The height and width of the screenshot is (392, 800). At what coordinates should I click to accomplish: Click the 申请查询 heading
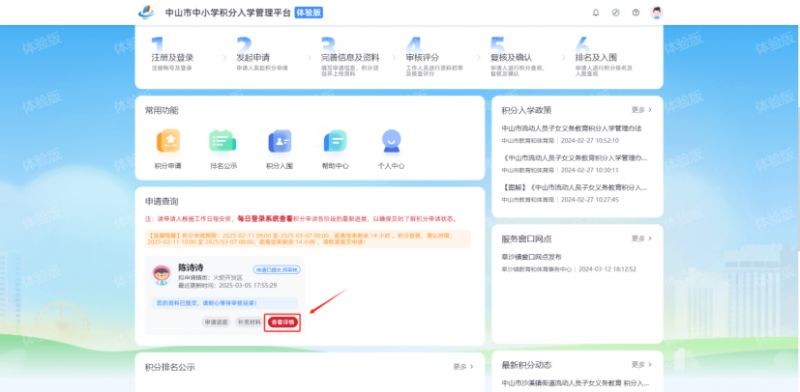pos(162,202)
